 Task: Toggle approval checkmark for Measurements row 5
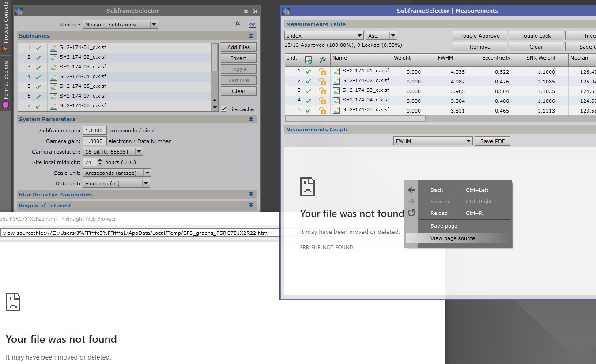coord(309,110)
